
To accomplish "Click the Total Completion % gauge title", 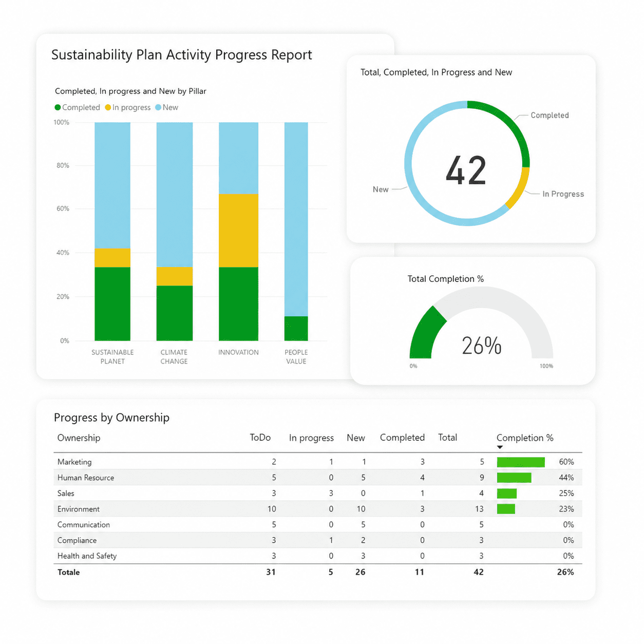I will point(446,279).
